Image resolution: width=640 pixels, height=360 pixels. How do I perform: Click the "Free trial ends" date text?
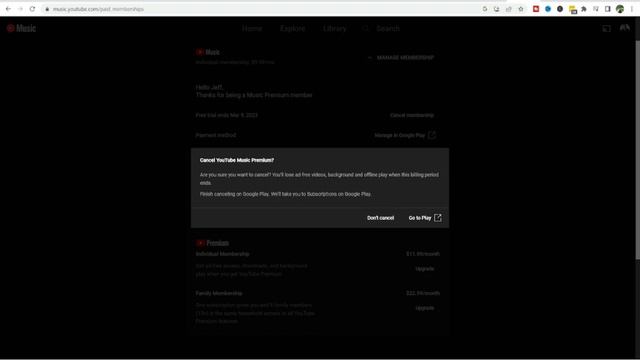pos(227,115)
